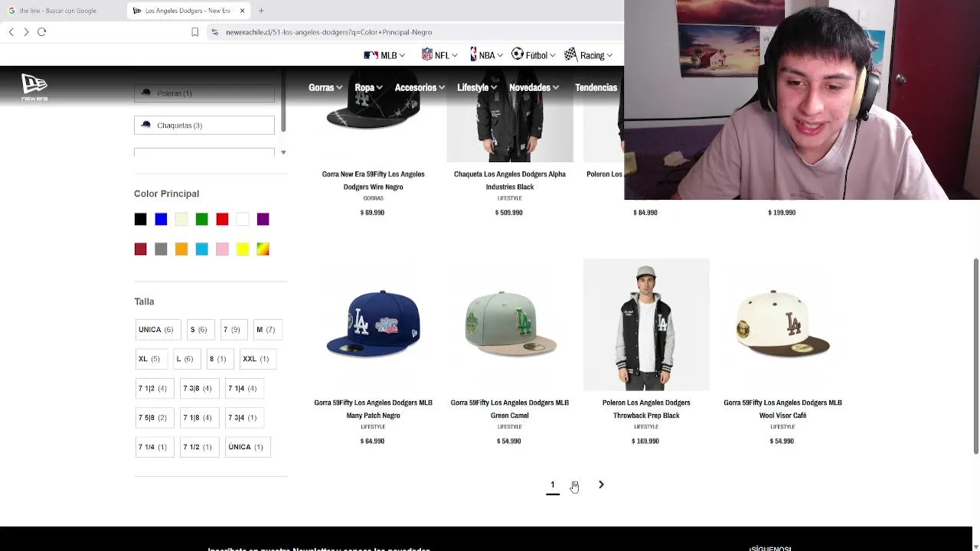Select size XXL (1) filter
Viewport: 980px width, 551px height.
tap(256, 359)
